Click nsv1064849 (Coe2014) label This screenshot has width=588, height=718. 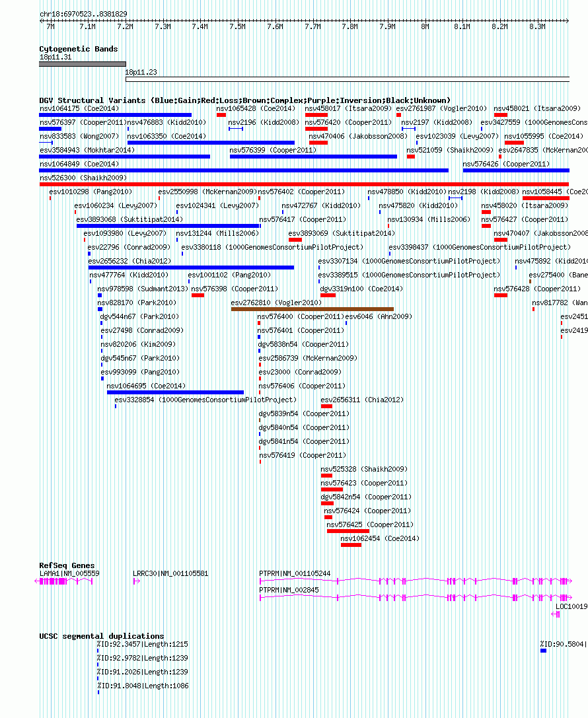(79, 164)
